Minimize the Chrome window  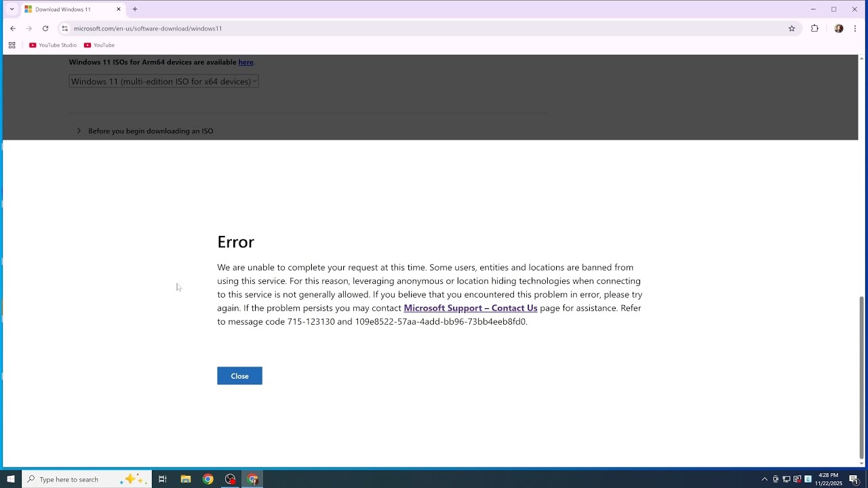coord(812,9)
